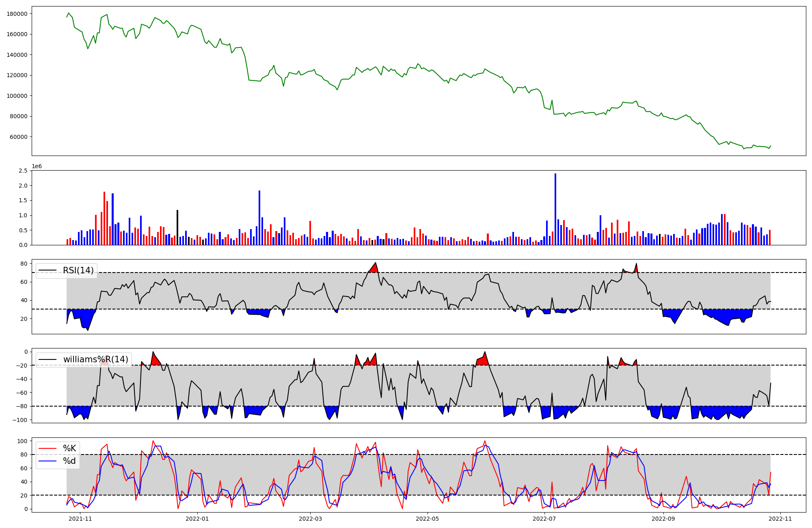Click the red %K line icon in legend

47,448
